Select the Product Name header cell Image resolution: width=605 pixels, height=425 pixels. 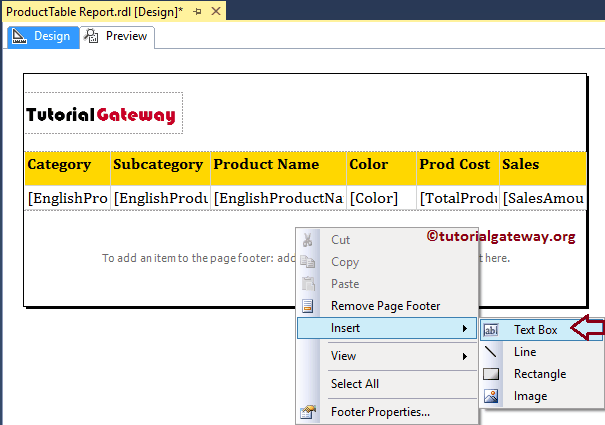pos(279,168)
